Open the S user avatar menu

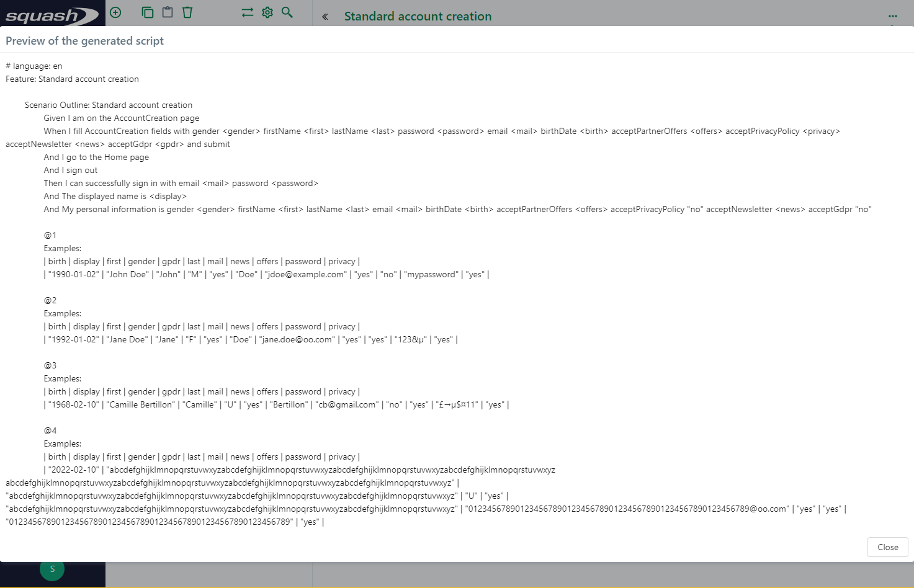coord(52,569)
